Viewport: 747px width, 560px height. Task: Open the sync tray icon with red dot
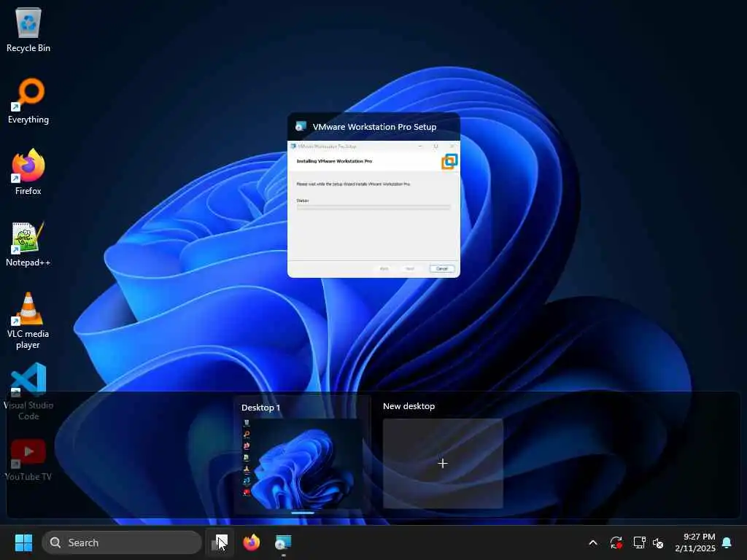pos(616,542)
